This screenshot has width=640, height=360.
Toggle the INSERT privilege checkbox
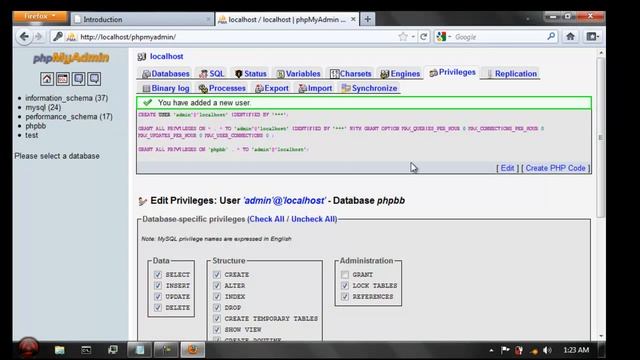point(158,286)
